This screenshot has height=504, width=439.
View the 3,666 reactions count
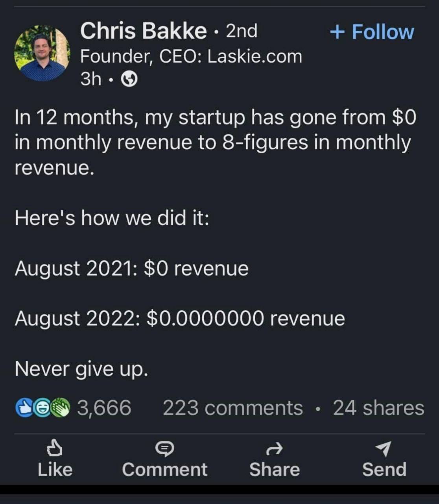(104, 408)
